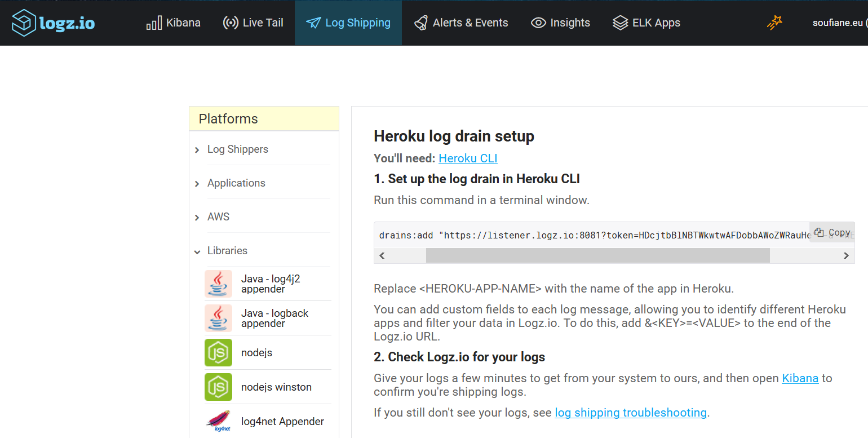Image resolution: width=868 pixels, height=438 pixels.
Task: Select the Log Shipping tab
Action: point(348,23)
